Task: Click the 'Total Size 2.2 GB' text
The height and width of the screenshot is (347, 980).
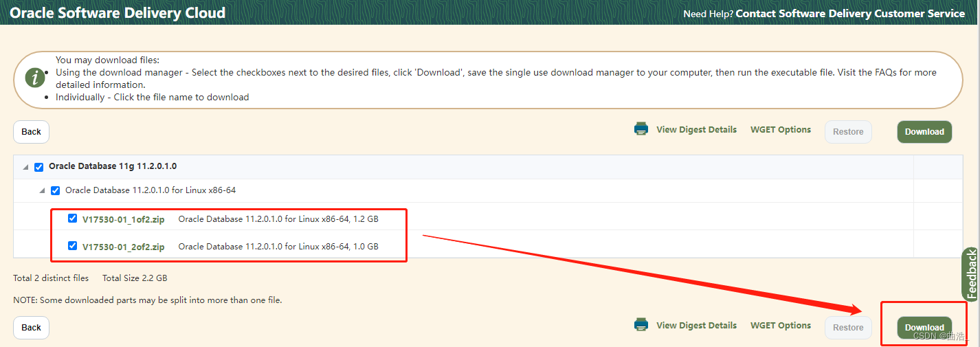Action: 135,278
